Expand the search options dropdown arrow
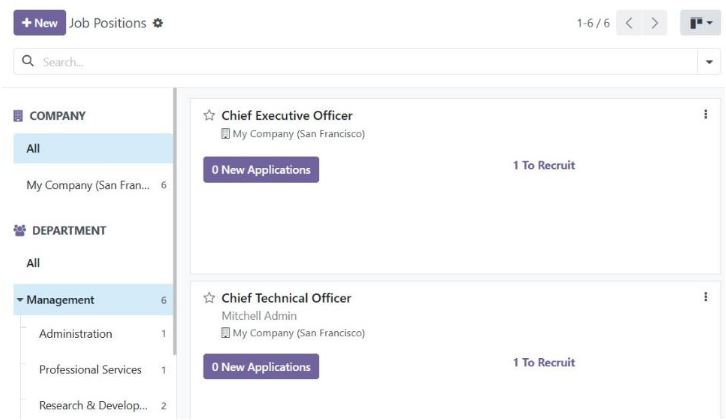This screenshot has width=726, height=420. (709, 62)
